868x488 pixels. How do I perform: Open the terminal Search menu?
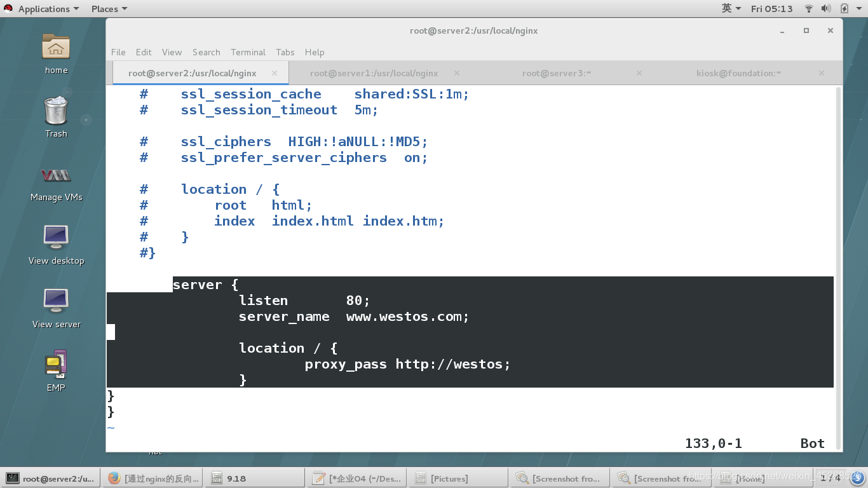[x=207, y=52]
